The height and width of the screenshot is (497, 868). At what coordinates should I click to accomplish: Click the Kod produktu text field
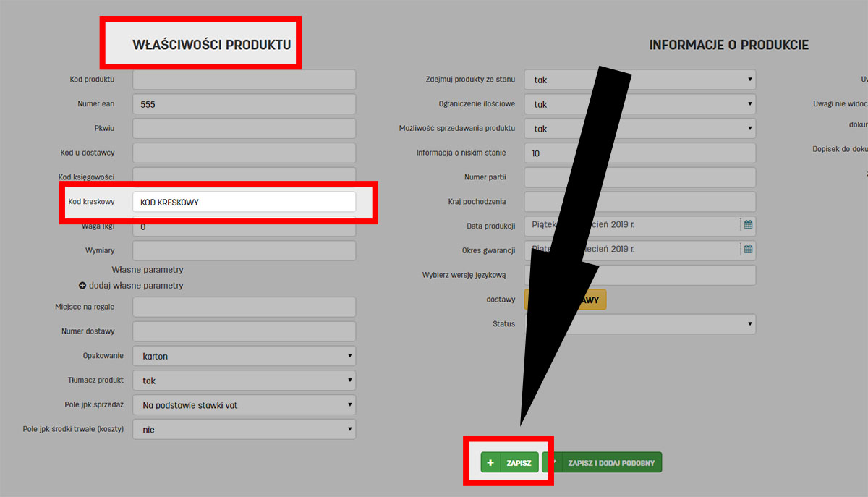point(244,80)
